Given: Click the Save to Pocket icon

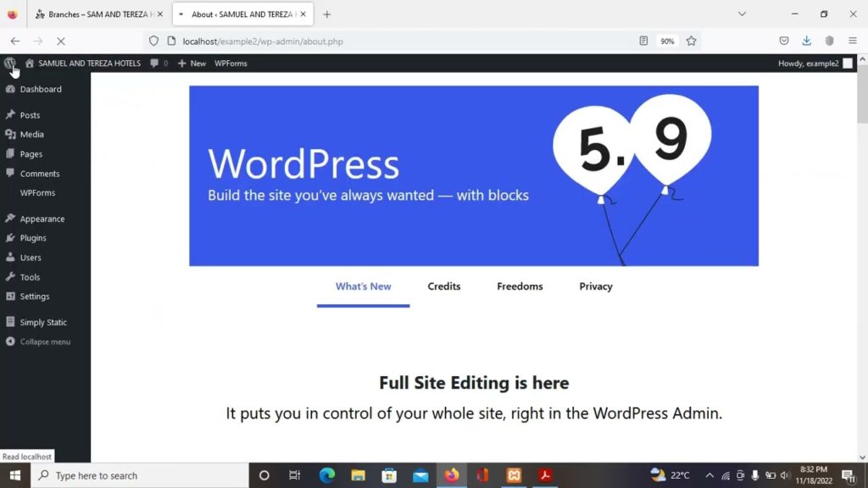Looking at the screenshot, I should (x=784, y=41).
